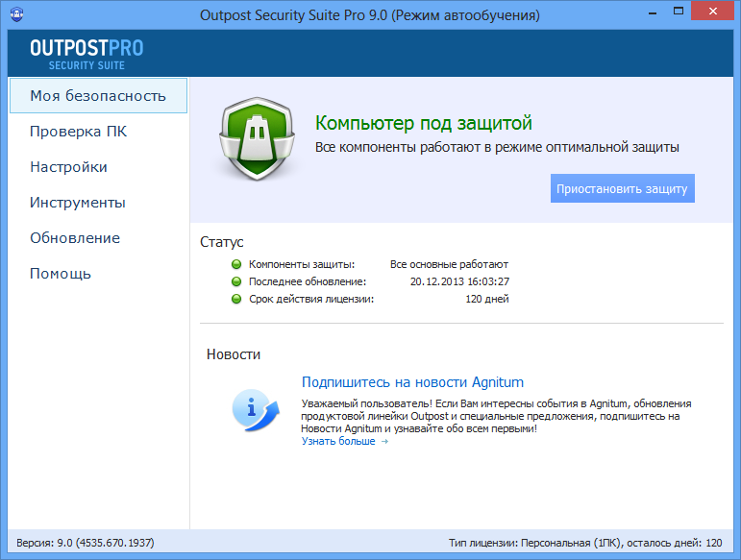Click the Новости section heading
741x560 pixels.
click(234, 354)
